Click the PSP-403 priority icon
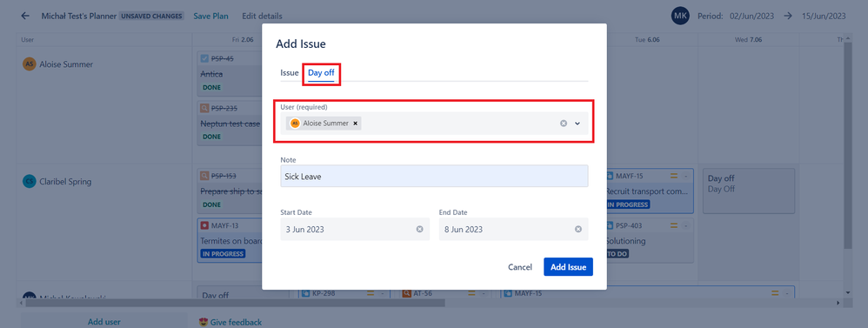Viewport: 868px width, 328px height. 674,225
